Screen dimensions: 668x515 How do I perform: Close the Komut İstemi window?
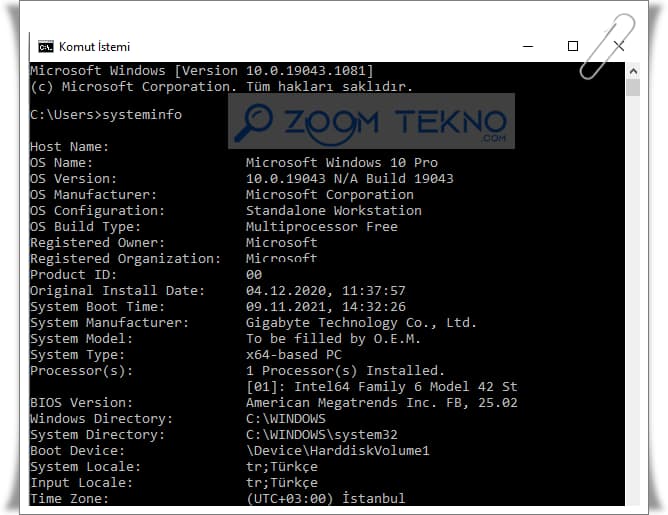619,46
